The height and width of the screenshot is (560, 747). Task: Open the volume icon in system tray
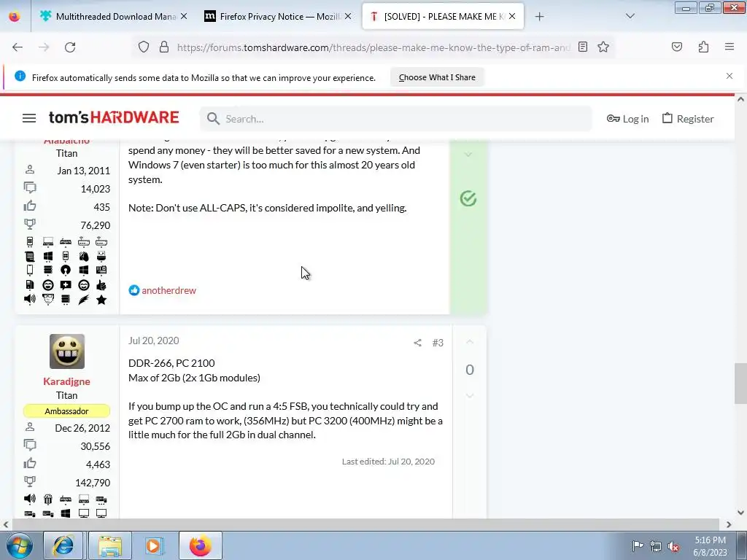(673, 547)
